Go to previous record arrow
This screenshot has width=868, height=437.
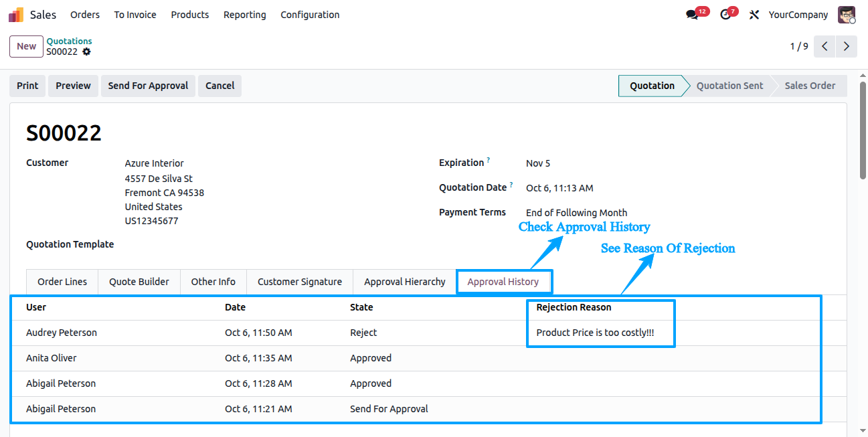point(825,46)
